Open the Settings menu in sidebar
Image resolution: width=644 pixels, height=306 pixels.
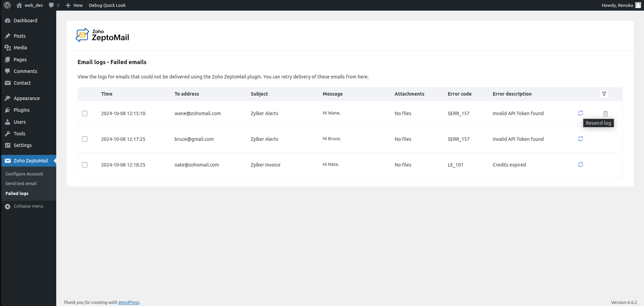[x=23, y=145]
